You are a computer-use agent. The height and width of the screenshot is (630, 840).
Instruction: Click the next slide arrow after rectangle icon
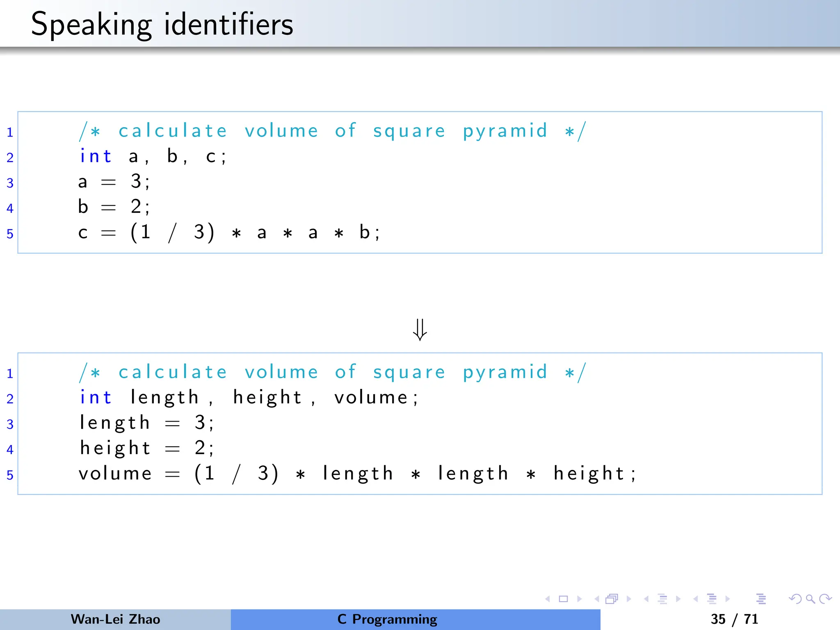tap(580, 599)
